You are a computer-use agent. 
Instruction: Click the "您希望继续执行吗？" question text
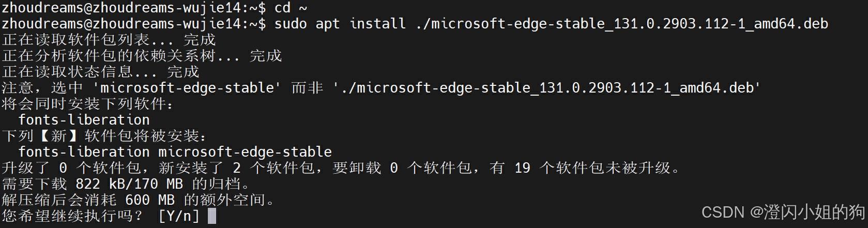[x=72, y=216]
